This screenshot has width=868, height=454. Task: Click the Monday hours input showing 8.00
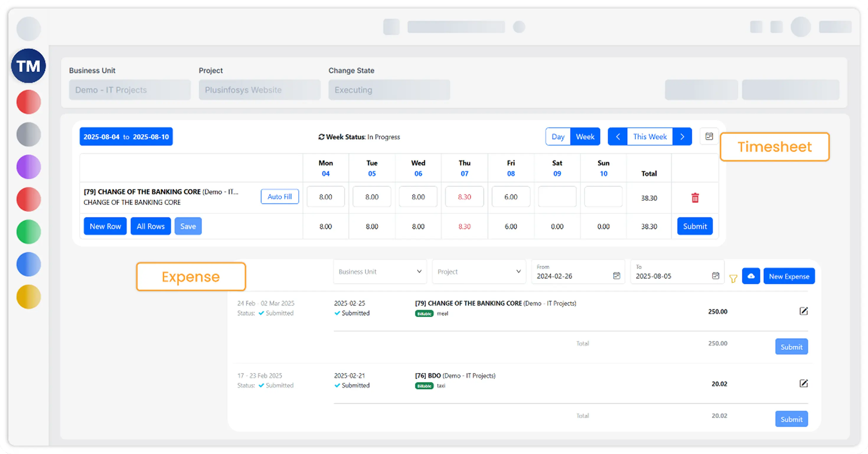(x=325, y=197)
